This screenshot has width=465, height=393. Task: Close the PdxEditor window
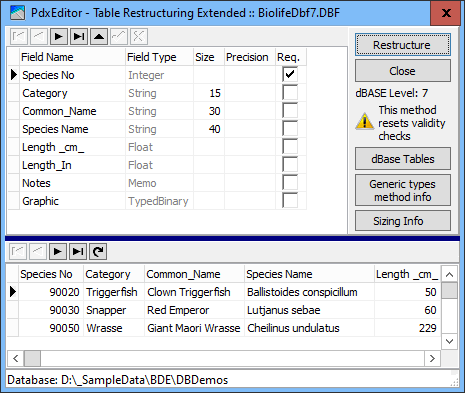446,13
